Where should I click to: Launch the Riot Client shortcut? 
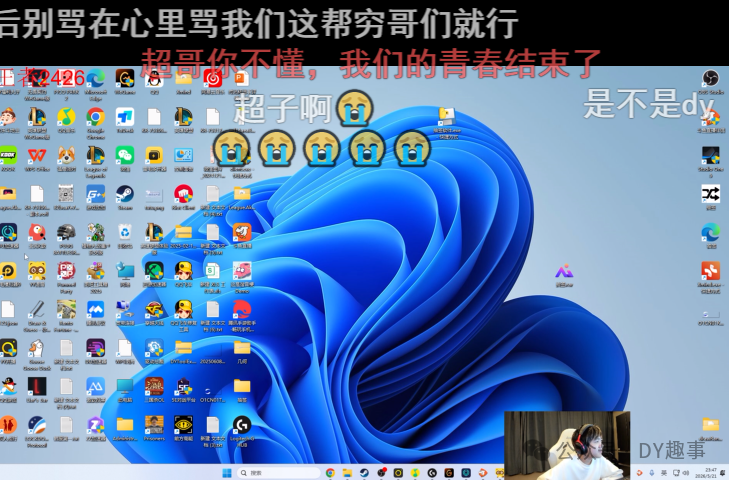point(183,198)
